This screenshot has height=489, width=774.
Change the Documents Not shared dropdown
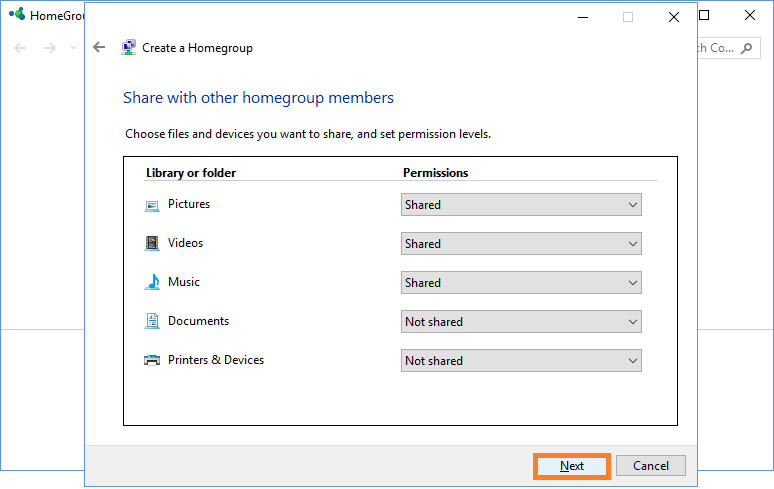[x=521, y=322]
